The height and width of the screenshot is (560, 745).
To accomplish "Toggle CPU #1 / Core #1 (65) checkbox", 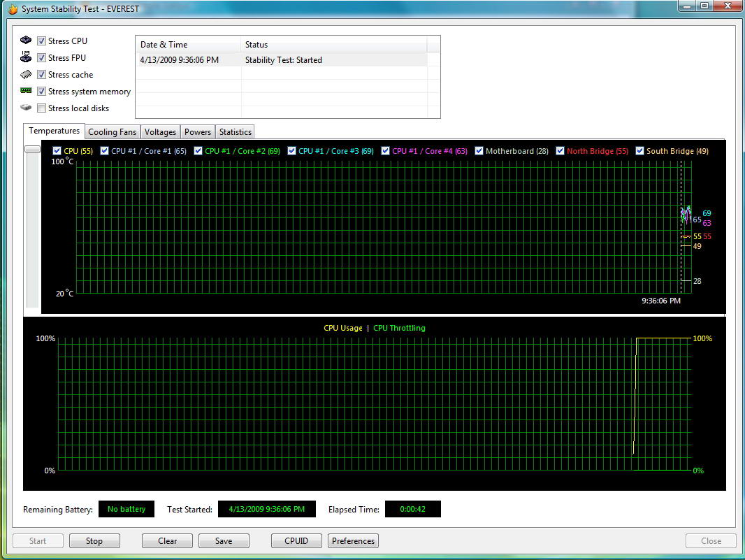I will [x=105, y=151].
